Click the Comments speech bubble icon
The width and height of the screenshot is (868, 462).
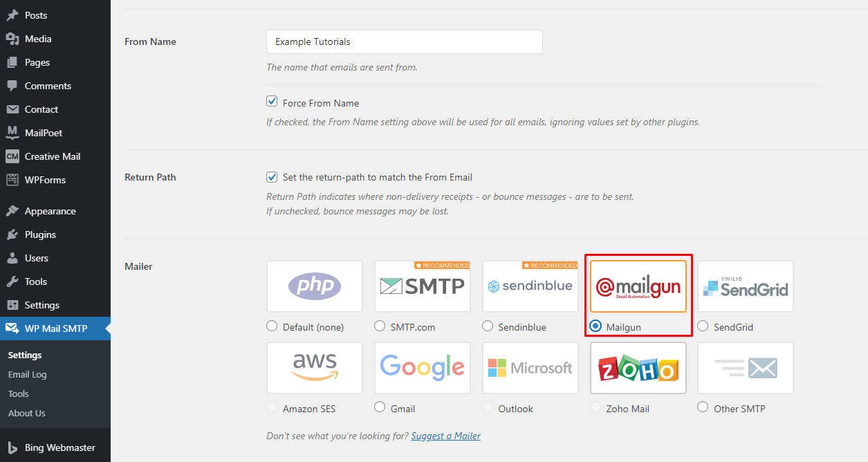(x=12, y=86)
